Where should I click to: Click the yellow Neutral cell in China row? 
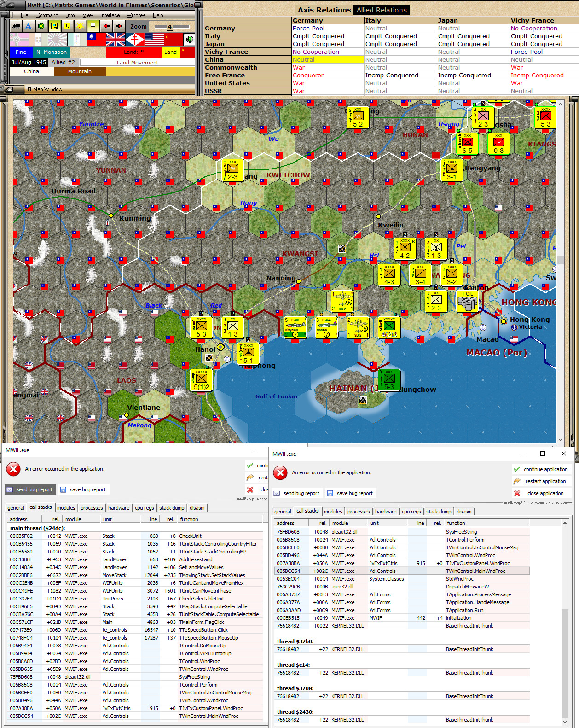click(x=328, y=59)
